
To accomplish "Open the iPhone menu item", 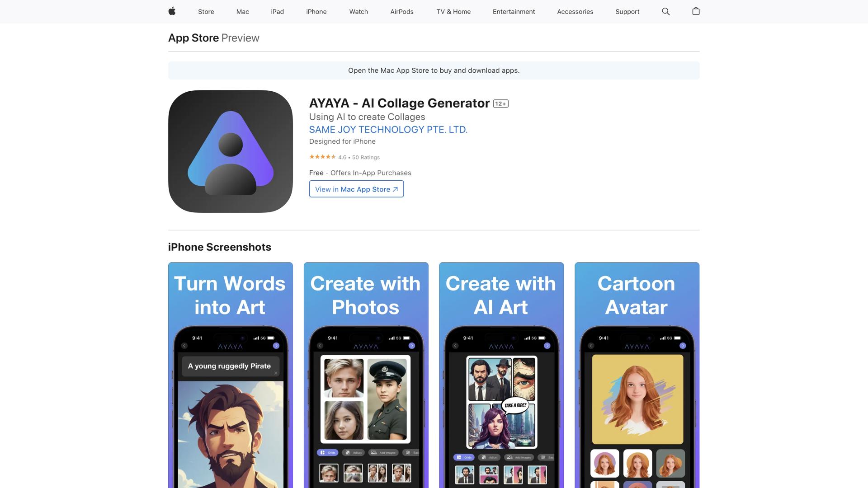I will click(x=316, y=11).
